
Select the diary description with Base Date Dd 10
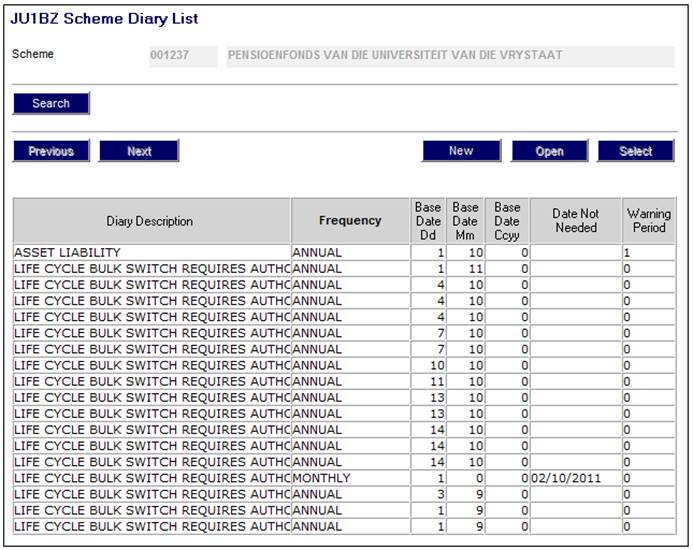(x=152, y=365)
